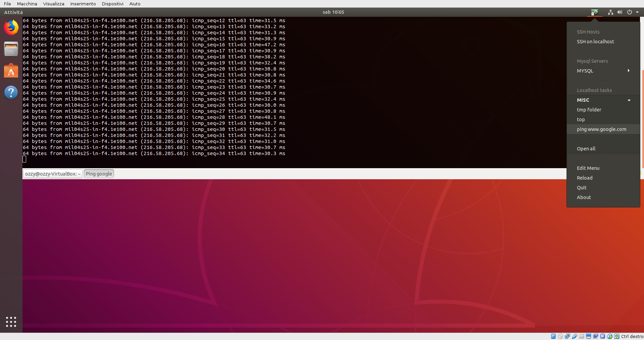Click the VirtualBox CPU processor status icon
This screenshot has width=644, height=340.
coord(603,336)
